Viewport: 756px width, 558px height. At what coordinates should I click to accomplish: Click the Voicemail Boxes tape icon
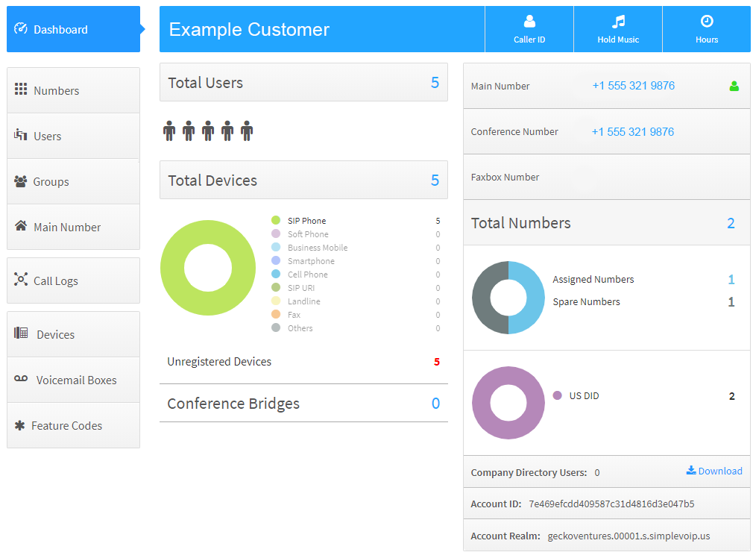pyautogui.click(x=21, y=379)
